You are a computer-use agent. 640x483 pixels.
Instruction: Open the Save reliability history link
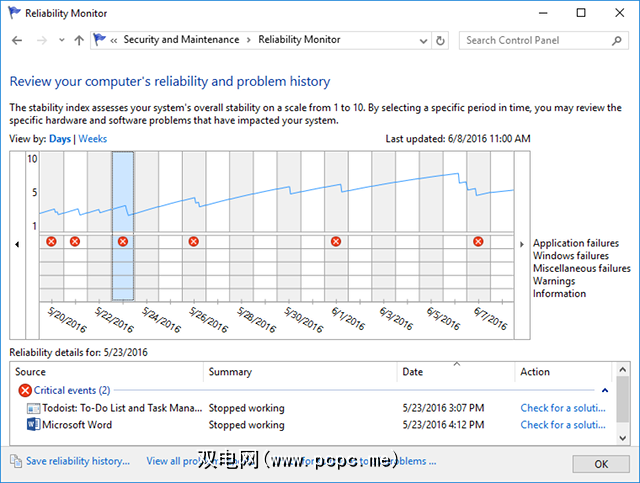(78, 461)
